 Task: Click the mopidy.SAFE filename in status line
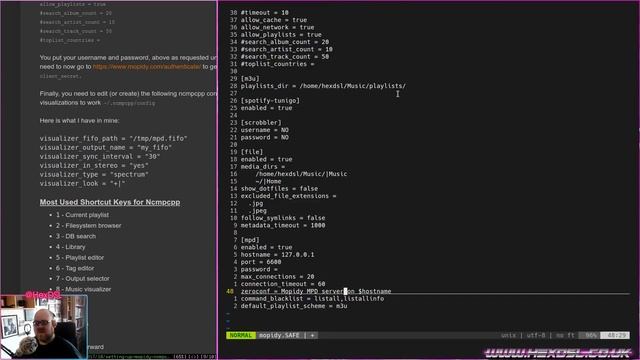click(279, 335)
